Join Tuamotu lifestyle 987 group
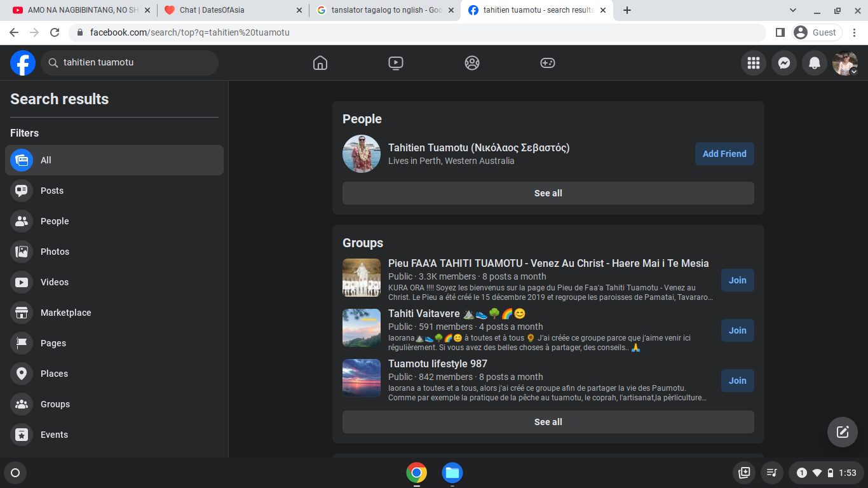The height and width of the screenshot is (488, 868). pos(738,381)
